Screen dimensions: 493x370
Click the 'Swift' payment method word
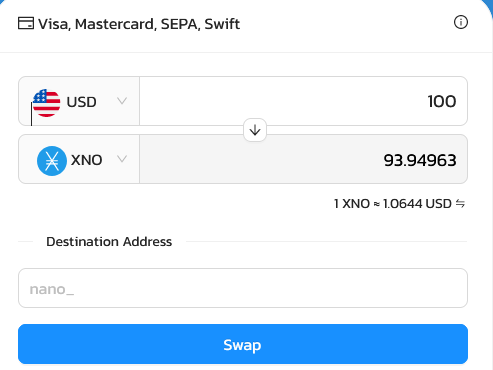pyautogui.click(x=222, y=24)
